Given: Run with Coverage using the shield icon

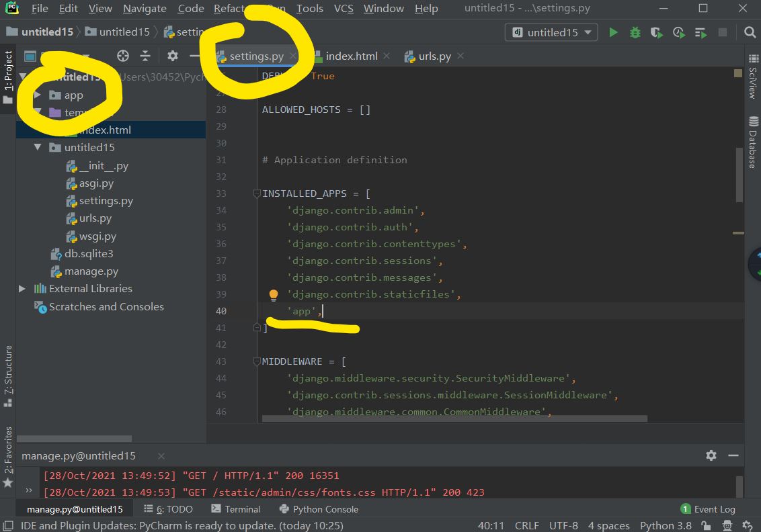Looking at the screenshot, I should point(657,32).
